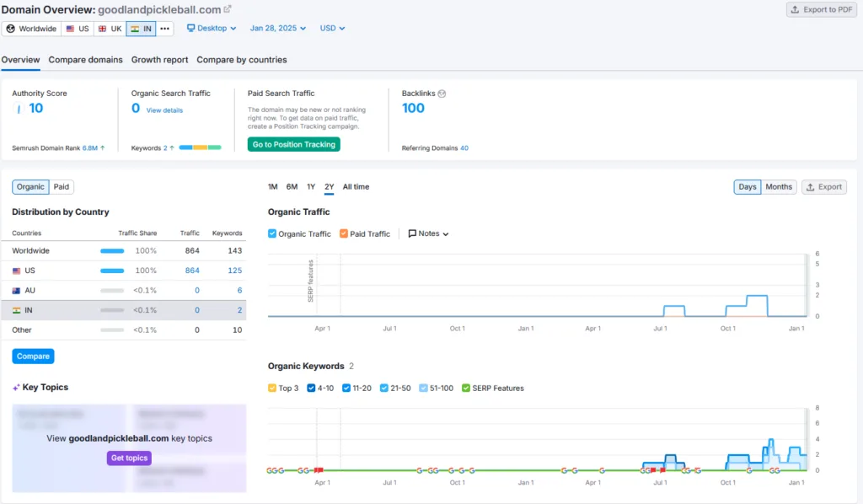Screen dimensions: 863x504
Task: Click the Keywords distribution color bar
Action: point(200,147)
